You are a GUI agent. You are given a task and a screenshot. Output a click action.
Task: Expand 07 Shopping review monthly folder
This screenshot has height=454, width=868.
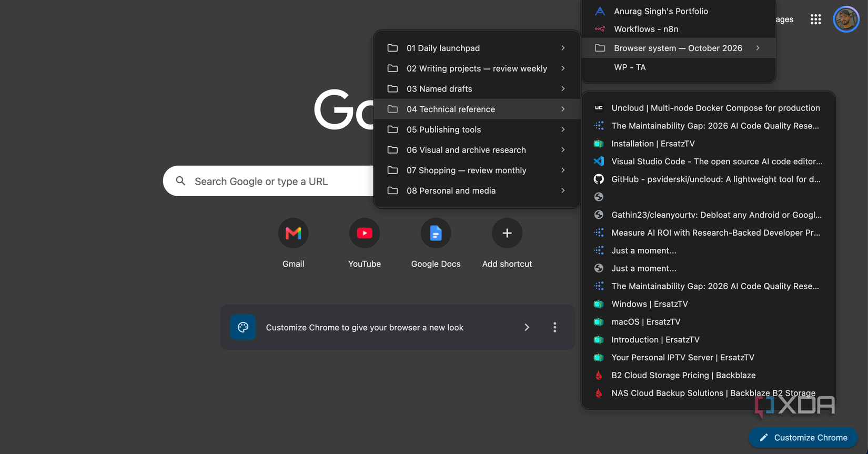477,170
